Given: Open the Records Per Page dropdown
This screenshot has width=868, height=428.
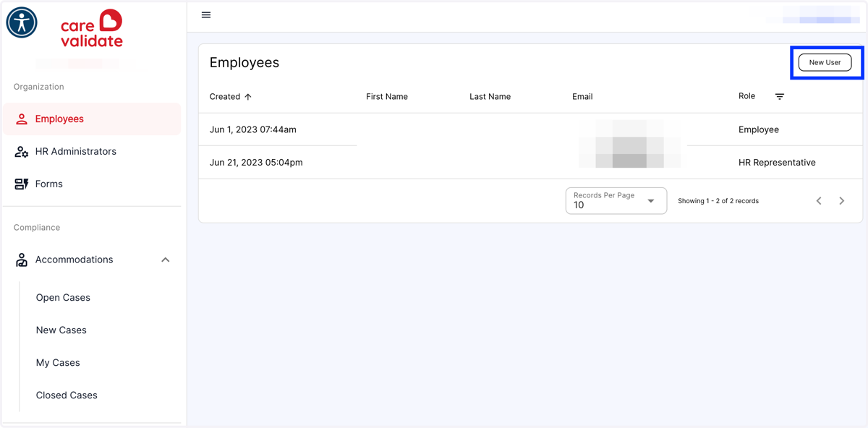Looking at the screenshot, I should click(616, 201).
